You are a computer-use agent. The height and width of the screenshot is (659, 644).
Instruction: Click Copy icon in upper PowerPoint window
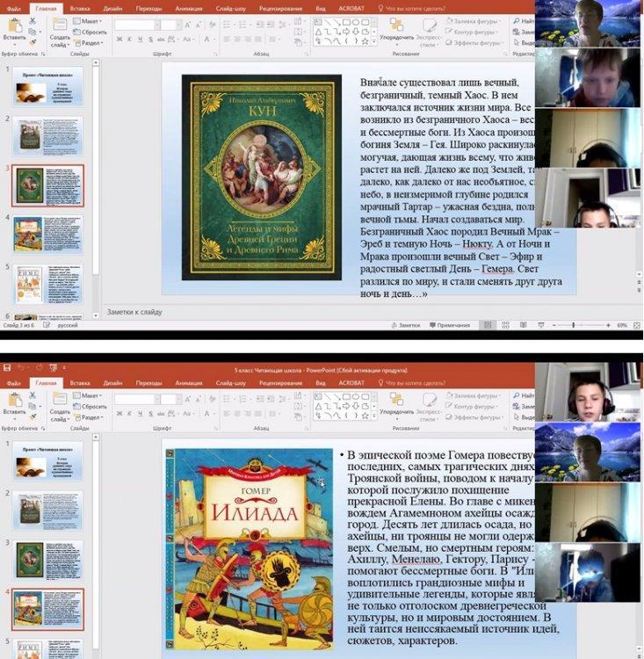(33, 32)
